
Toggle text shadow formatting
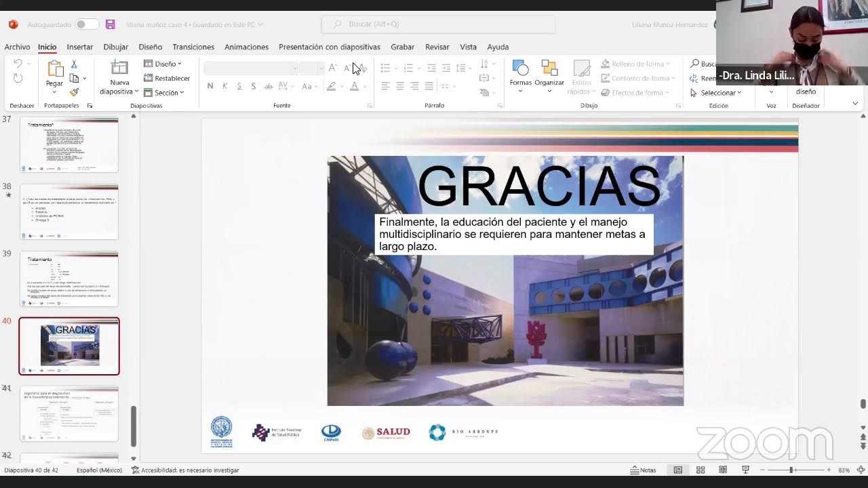[253, 86]
